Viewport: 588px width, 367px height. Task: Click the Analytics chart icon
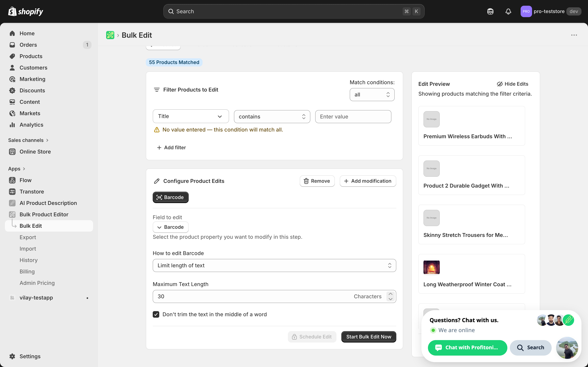(x=12, y=125)
